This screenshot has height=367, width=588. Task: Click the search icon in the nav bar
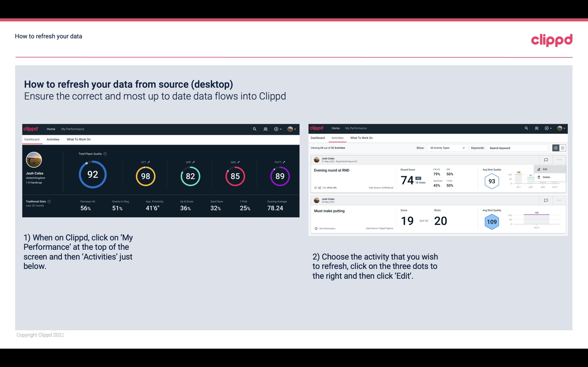[x=254, y=128]
